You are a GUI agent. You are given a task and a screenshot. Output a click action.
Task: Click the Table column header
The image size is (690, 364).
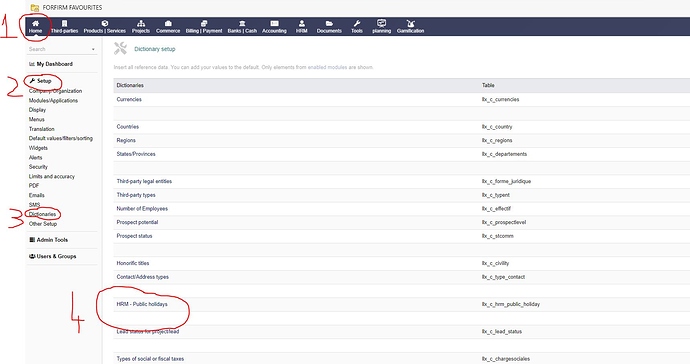[x=488, y=85]
